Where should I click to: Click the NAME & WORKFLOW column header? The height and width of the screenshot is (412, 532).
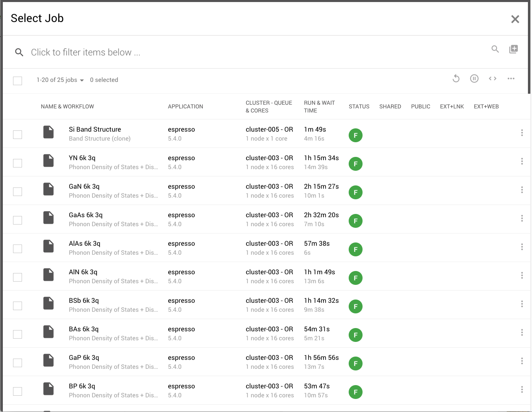click(67, 107)
